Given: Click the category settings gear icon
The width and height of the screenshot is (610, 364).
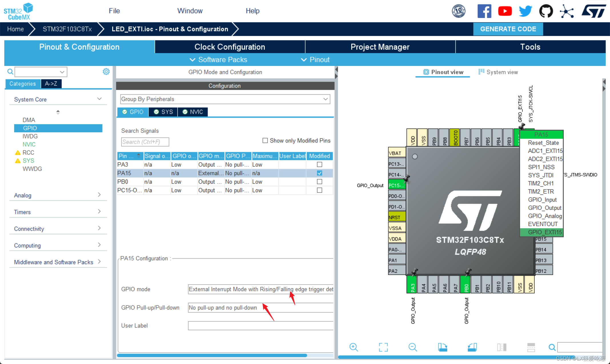Looking at the screenshot, I should click(106, 72).
